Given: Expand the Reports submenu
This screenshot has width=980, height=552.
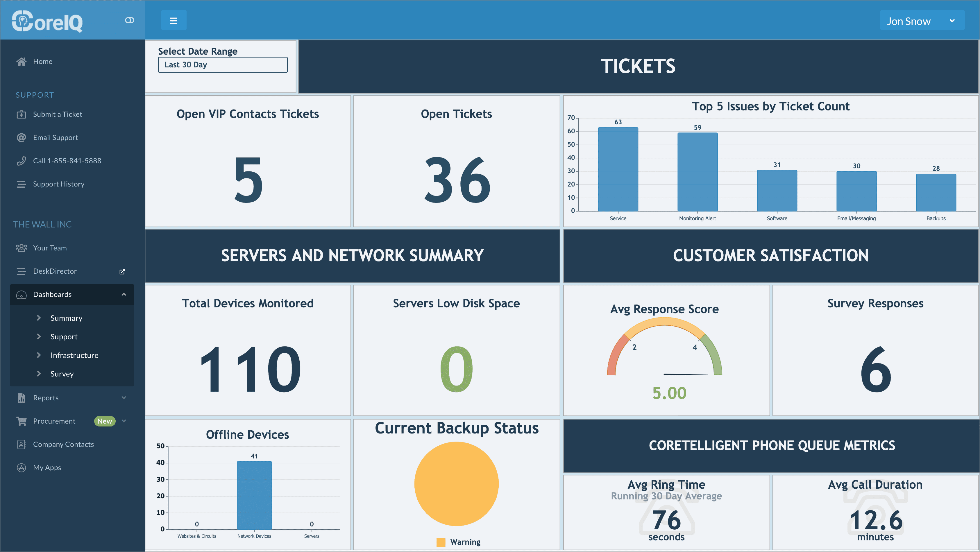Looking at the screenshot, I should [124, 397].
